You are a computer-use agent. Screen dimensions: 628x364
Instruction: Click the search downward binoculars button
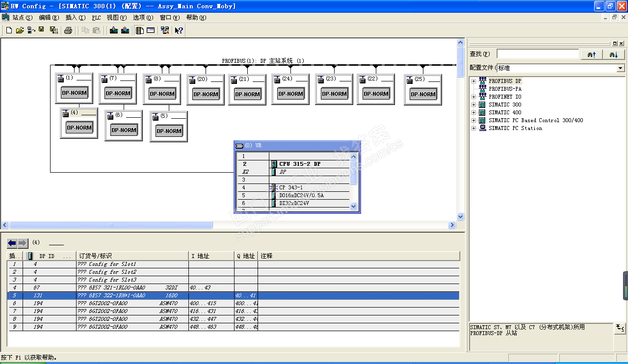tap(614, 54)
